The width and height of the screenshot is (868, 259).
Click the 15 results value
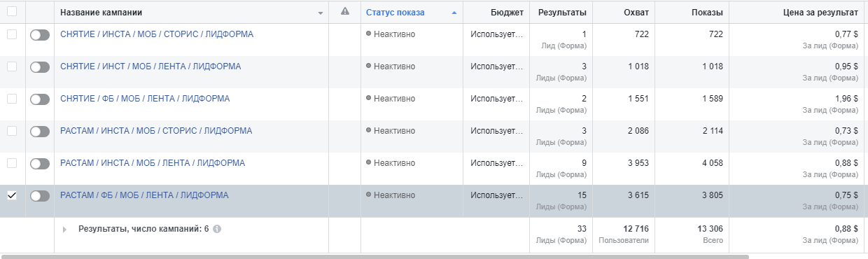click(x=582, y=195)
